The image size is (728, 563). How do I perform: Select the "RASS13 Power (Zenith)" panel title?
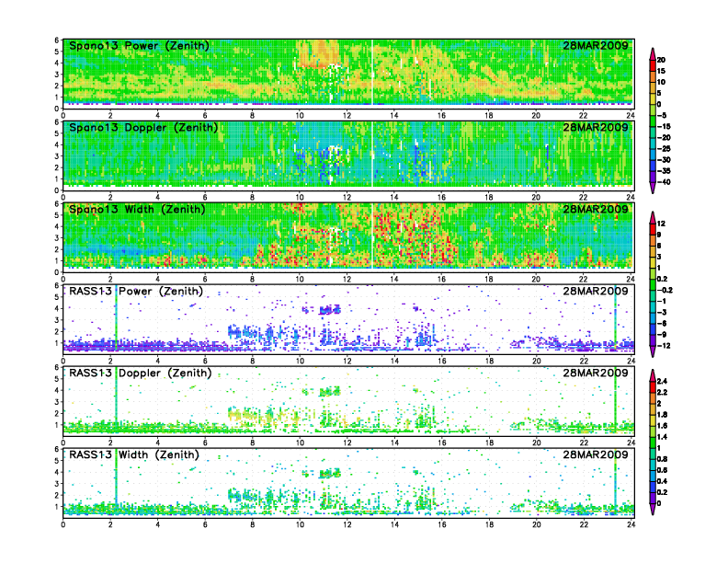click(136, 292)
